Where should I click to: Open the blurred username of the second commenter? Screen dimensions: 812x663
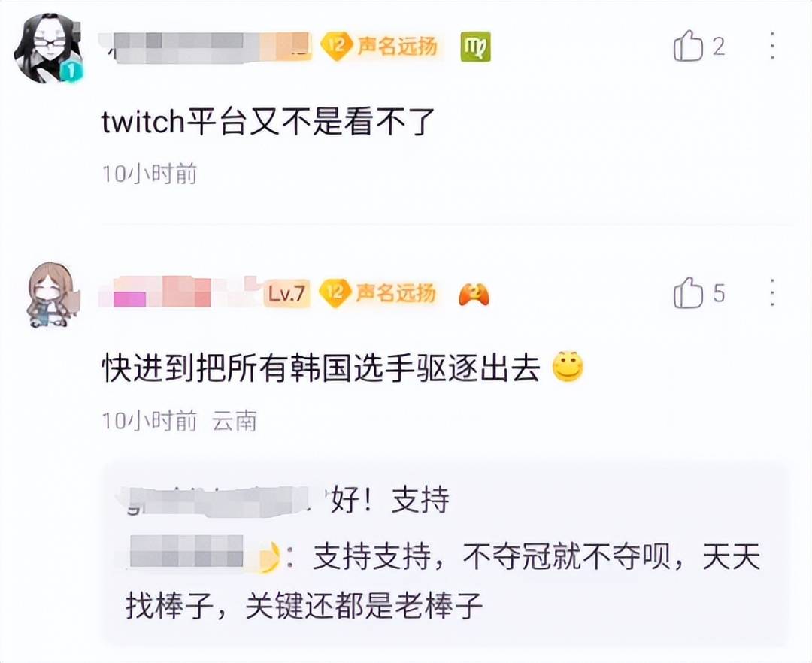coord(180,292)
